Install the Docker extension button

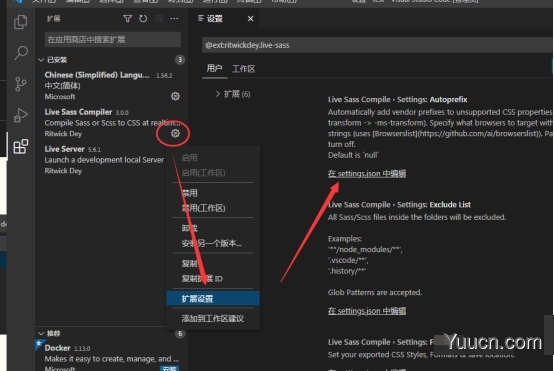tap(169, 369)
